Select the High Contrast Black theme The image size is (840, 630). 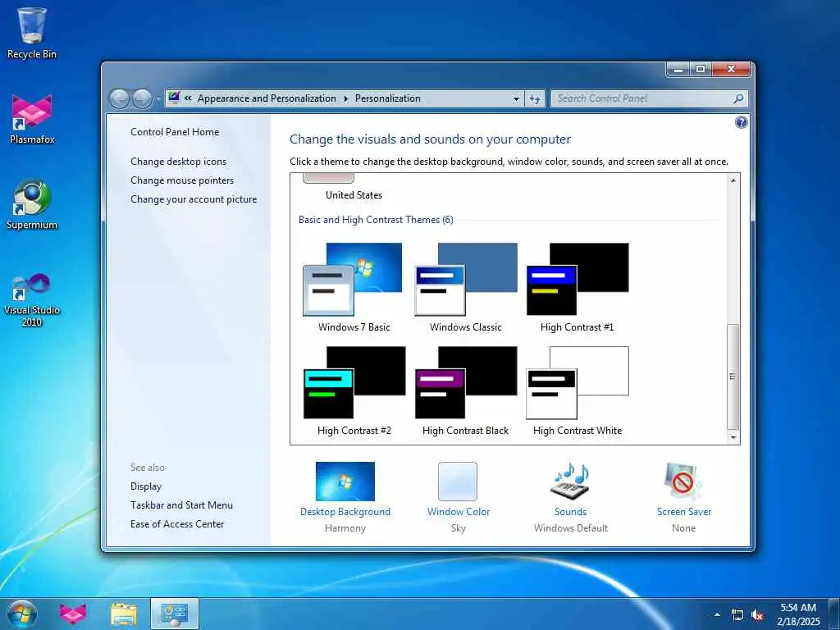466,391
